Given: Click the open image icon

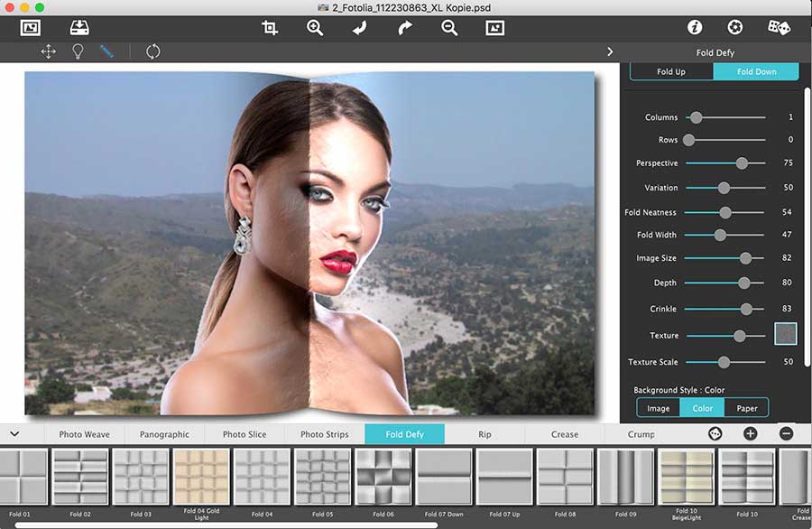Looking at the screenshot, I should (x=31, y=28).
